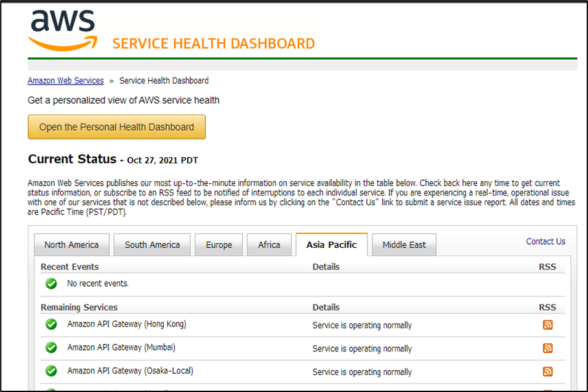Click Mumbai's Service is operating normally status
This screenshot has height=392, width=588.
[x=362, y=348]
